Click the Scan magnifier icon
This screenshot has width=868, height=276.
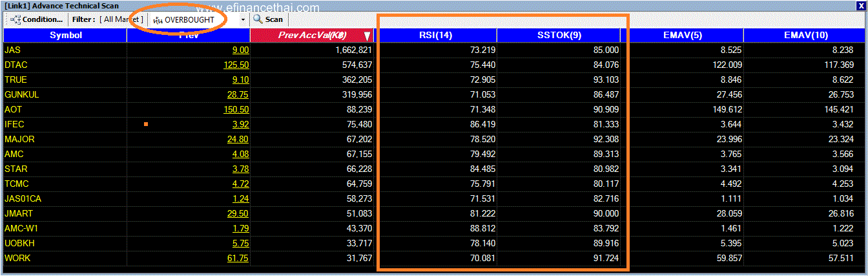(x=258, y=19)
